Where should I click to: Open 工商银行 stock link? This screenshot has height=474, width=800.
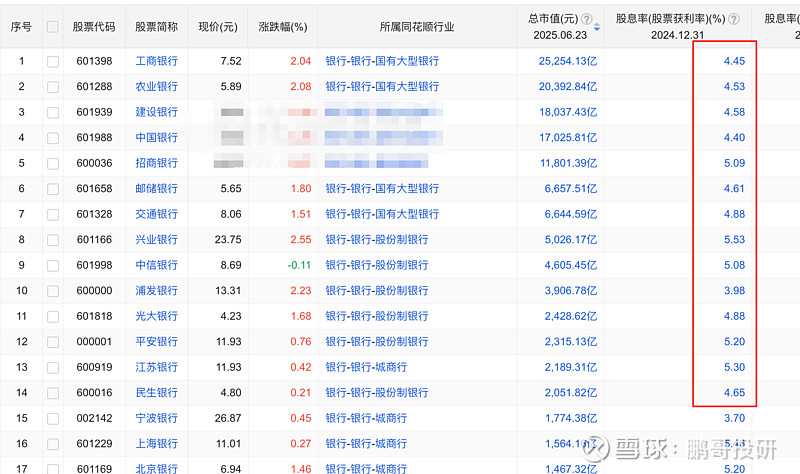click(x=156, y=61)
